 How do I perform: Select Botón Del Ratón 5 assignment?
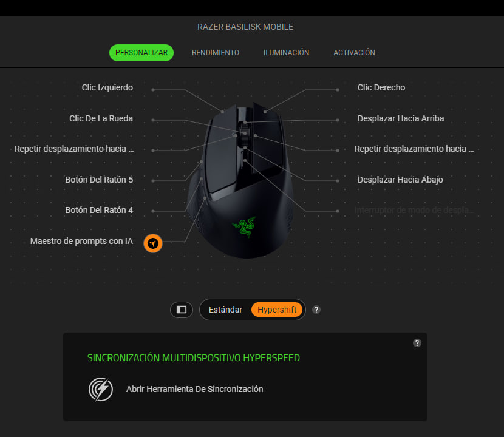(99, 180)
